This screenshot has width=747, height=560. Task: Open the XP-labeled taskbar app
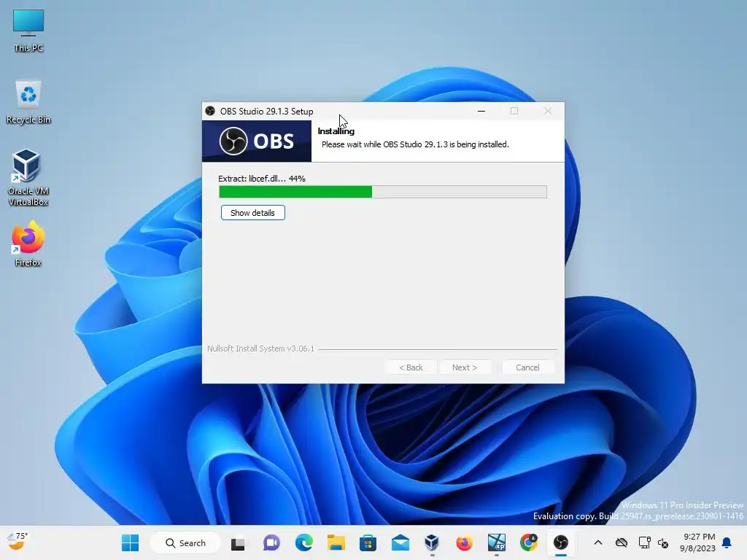(496, 542)
